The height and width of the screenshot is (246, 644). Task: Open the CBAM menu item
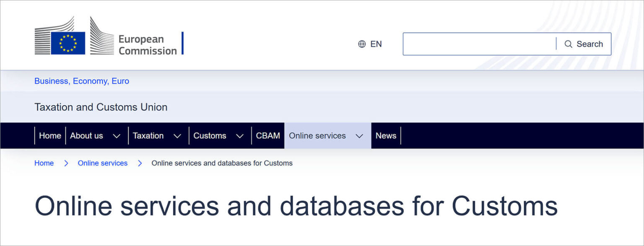[x=268, y=136]
